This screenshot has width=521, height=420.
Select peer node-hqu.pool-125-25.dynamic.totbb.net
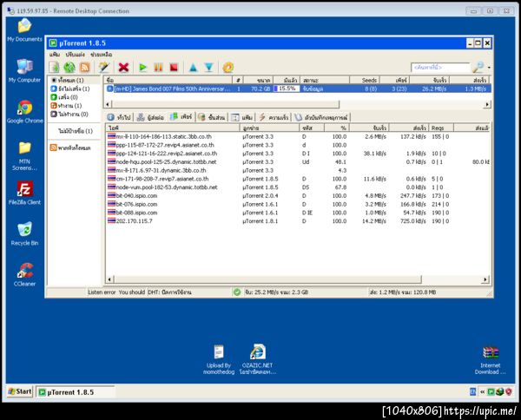click(x=297, y=162)
